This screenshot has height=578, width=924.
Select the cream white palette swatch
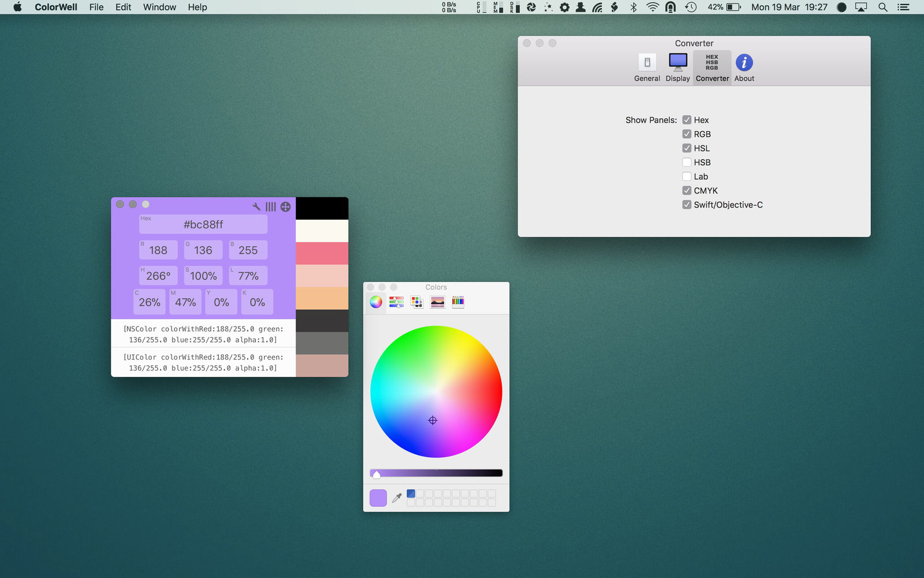322,231
